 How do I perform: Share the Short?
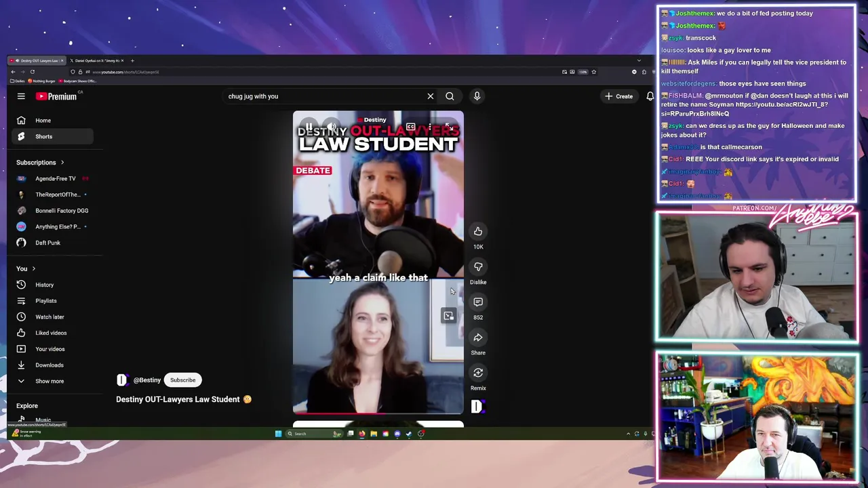point(478,338)
